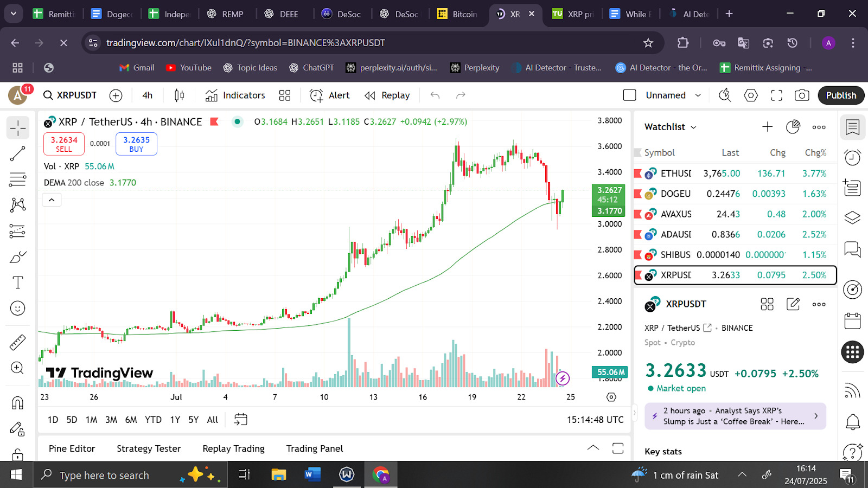Screen dimensions: 868x488
Task: Open the Pine Editor tab
Action: pos(72,448)
